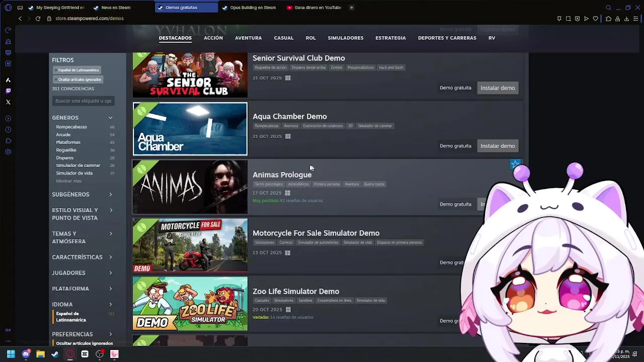Collapse the Preferencias filter section
The image size is (644, 362).
[x=83, y=334]
